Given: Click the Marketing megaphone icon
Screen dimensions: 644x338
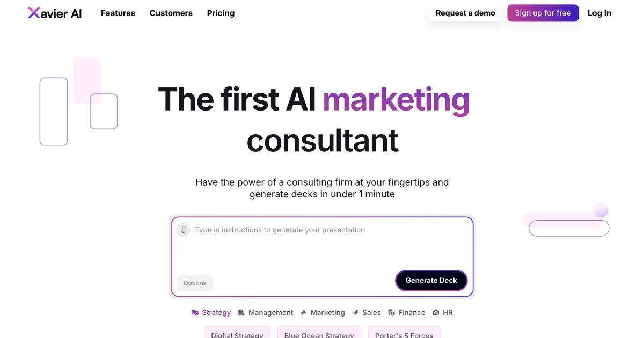Looking at the screenshot, I should pyautogui.click(x=304, y=312).
